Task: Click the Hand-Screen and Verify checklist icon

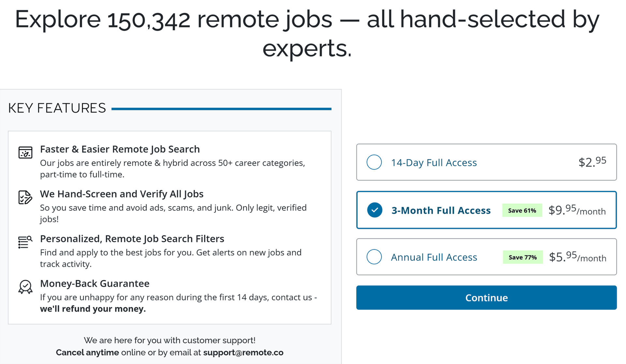Action: click(25, 197)
